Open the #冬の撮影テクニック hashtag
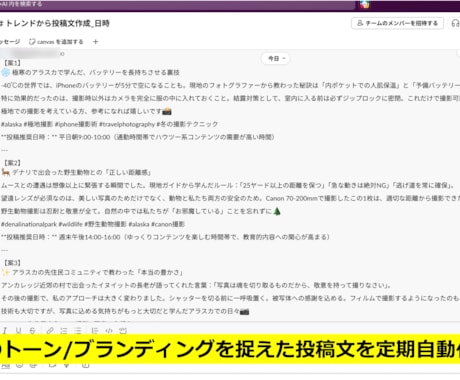The image size is (460, 380). (x=187, y=124)
